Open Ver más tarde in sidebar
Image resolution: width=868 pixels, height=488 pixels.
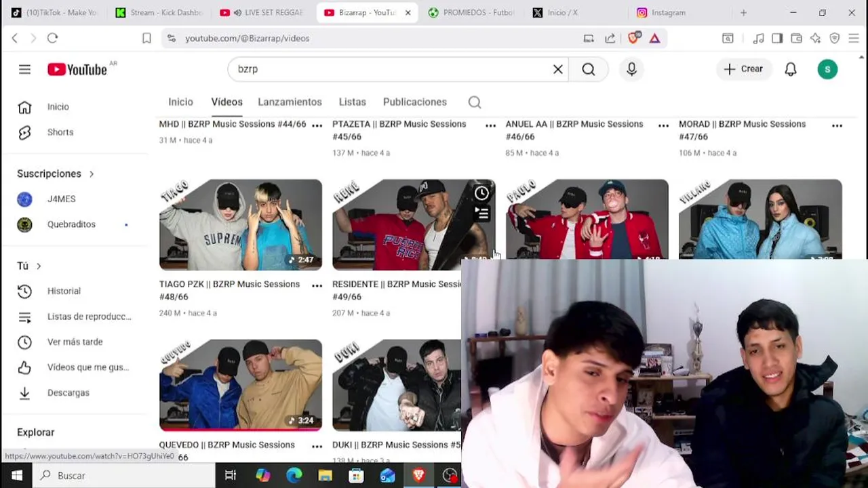(x=75, y=342)
